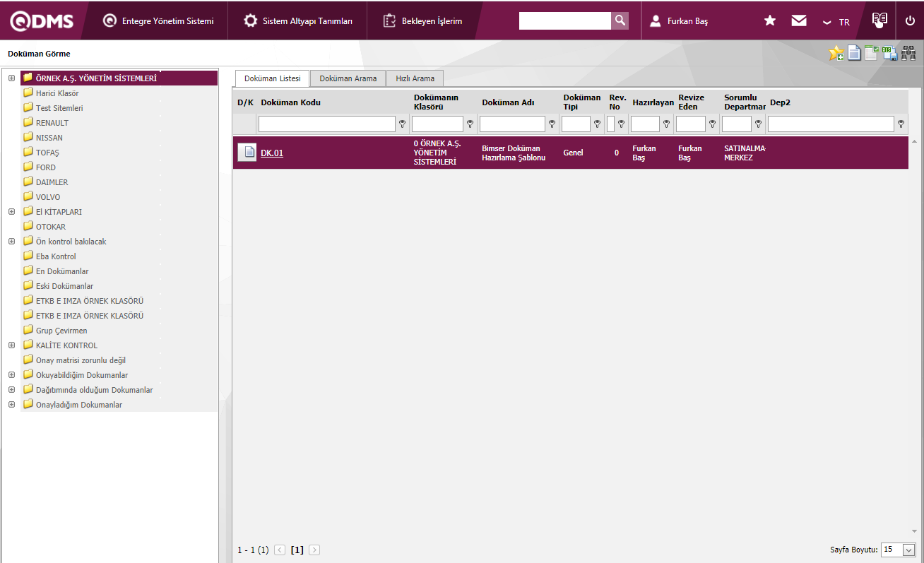Image resolution: width=924 pixels, height=563 pixels.
Task: Go to next page arrow
Action: tap(314, 550)
